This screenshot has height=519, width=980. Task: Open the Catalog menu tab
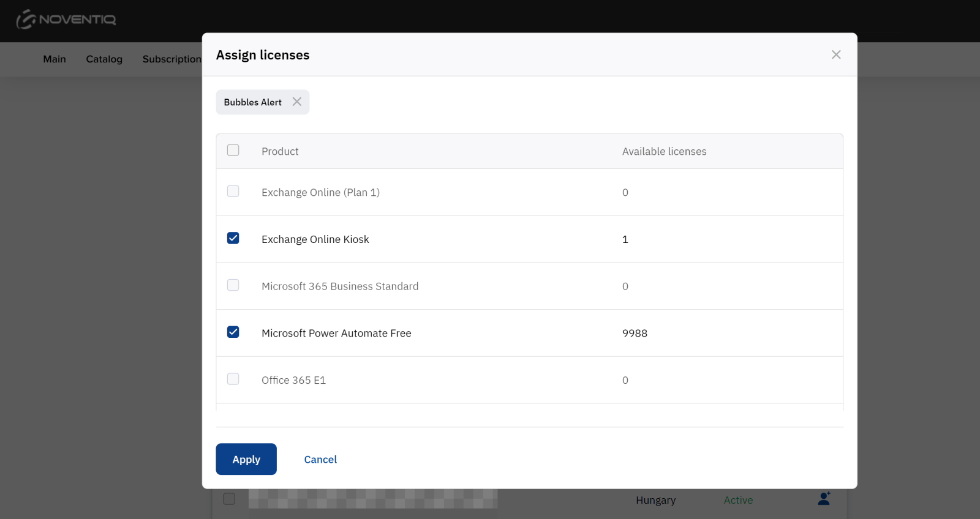(104, 59)
